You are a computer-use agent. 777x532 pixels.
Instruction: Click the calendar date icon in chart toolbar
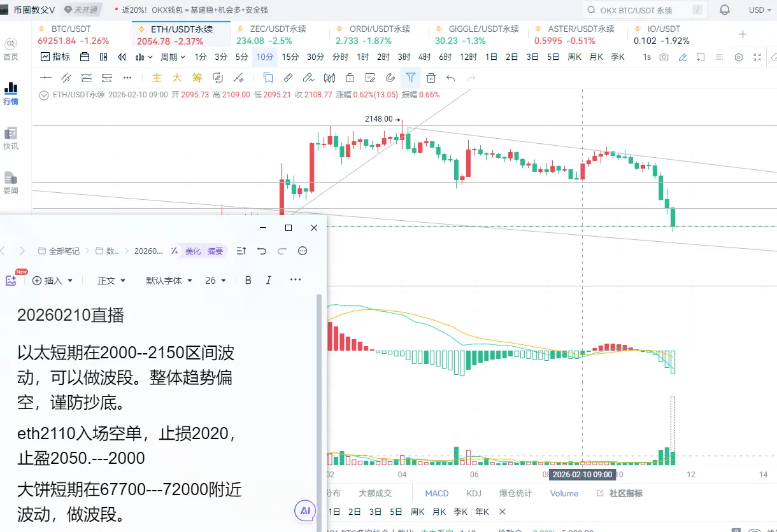84,57
